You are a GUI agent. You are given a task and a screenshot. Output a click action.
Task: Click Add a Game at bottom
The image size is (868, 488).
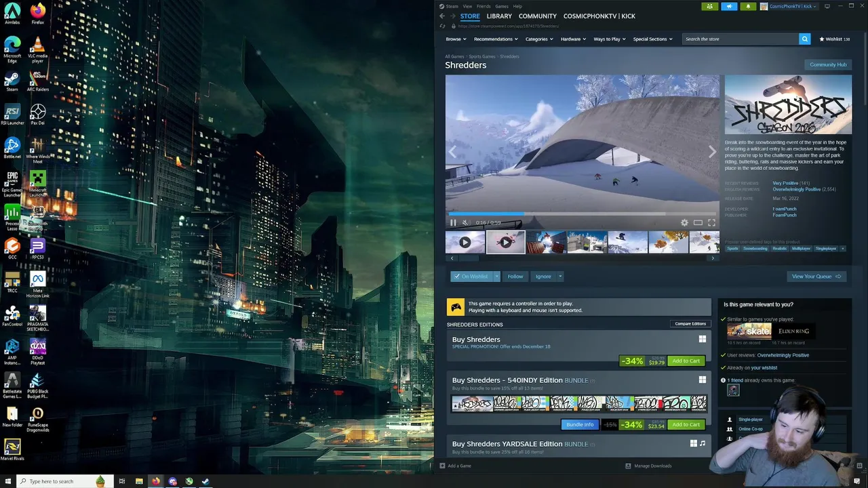pyautogui.click(x=455, y=466)
